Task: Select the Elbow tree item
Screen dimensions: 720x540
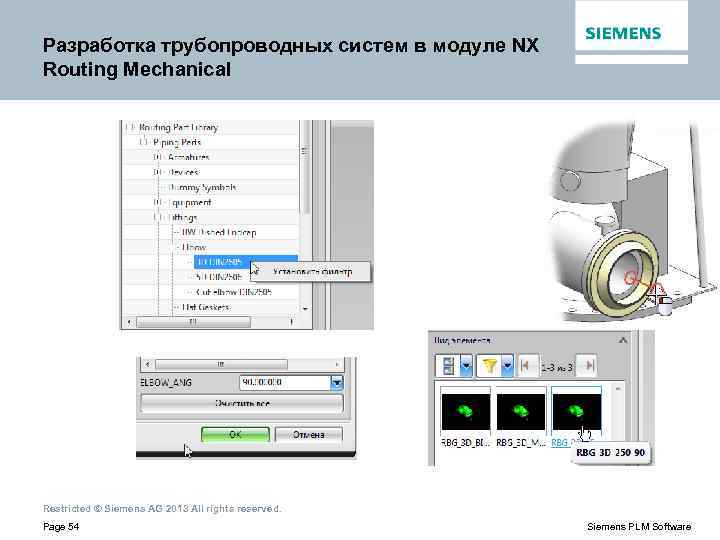Action: click(x=194, y=248)
